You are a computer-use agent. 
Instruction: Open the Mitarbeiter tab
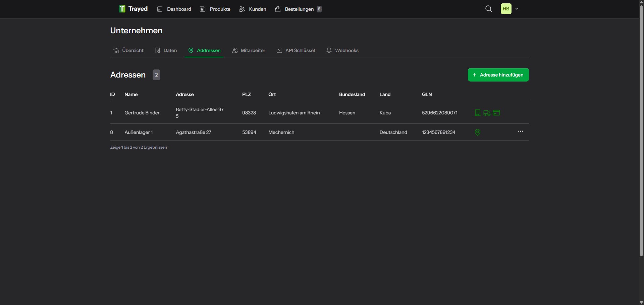pos(248,50)
